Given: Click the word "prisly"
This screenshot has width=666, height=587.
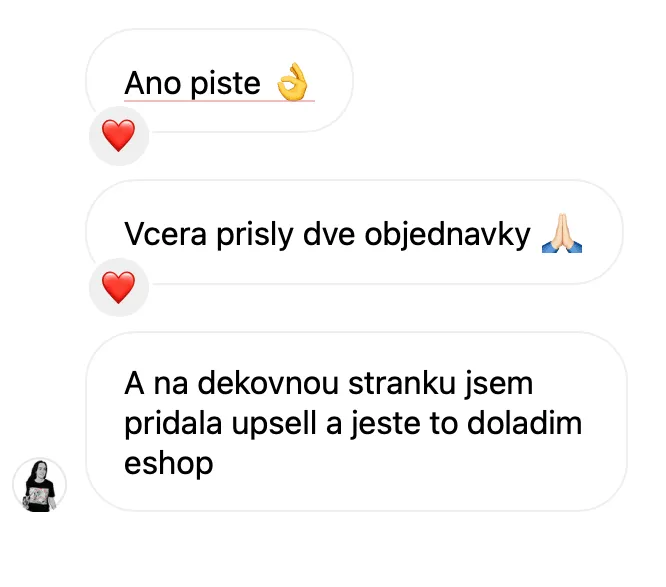Looking at the screenshot, I should (255, 235).
